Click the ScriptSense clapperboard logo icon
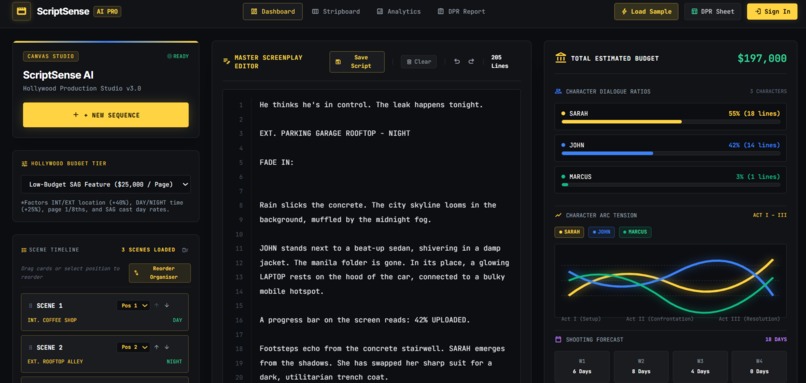The image size is (806, 383). [x=22, y=11]
